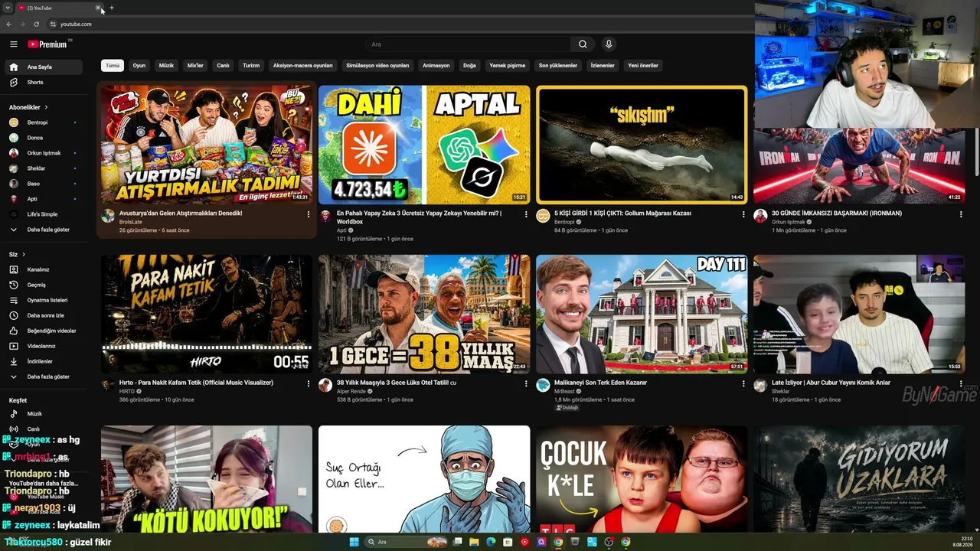Click the Windows taskbar search box
The image size is (980, 551).
pyautogui.click(x=404, y=542)
